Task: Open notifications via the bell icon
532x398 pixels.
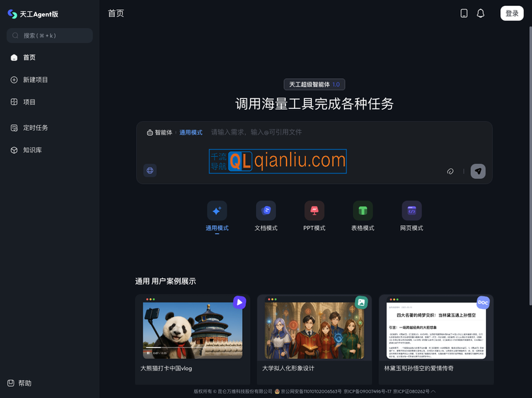Action: coord(480,13)
